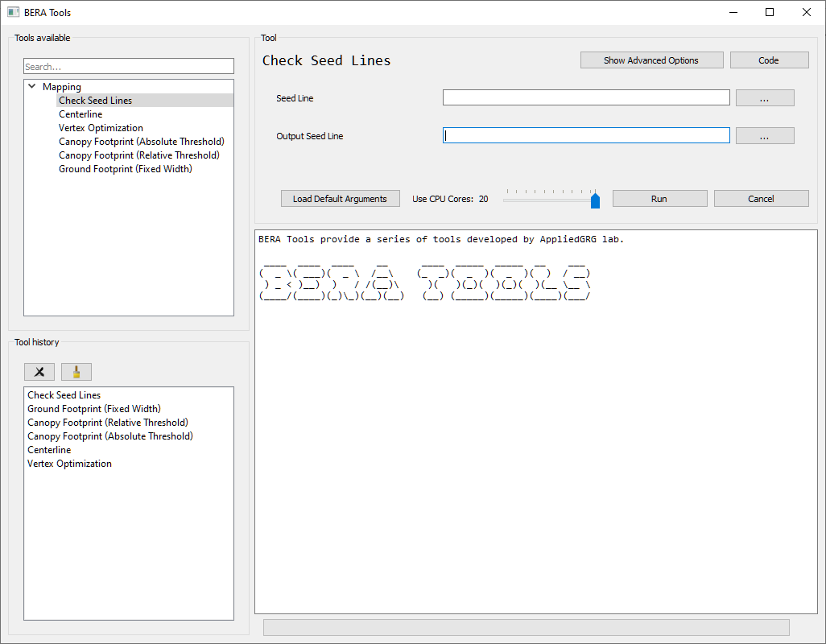The image size is (826, 644).
Task: Click the tool search box
Action: point(129,66)
